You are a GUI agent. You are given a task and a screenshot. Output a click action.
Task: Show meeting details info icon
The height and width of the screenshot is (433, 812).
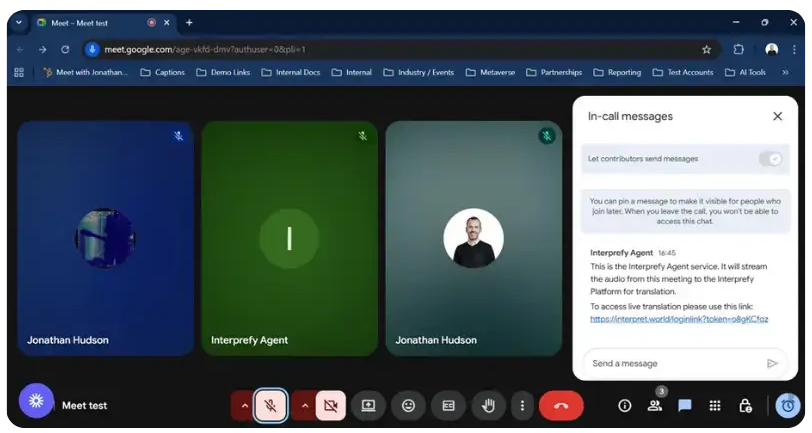tap(625, 406)
